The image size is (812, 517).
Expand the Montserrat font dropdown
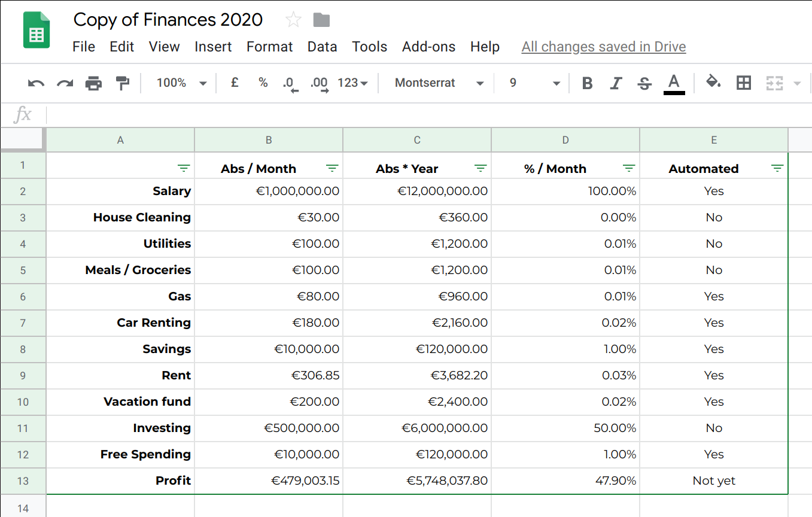point(439,83)
